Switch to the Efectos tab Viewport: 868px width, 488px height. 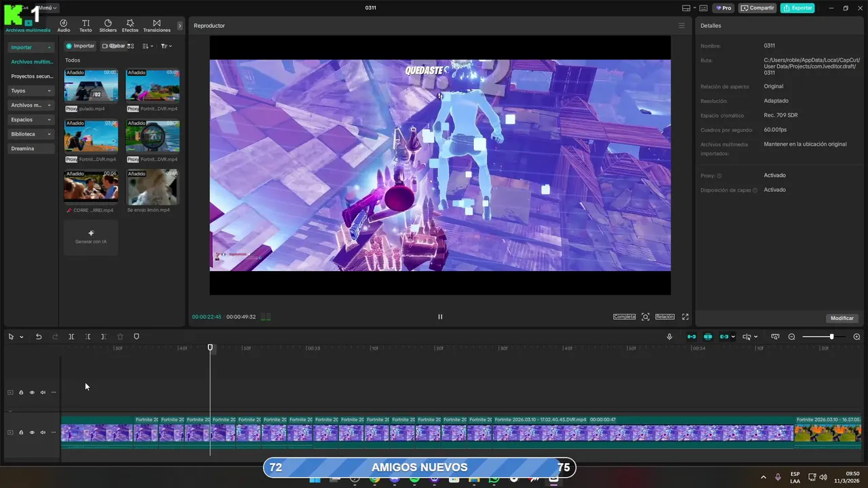(130, 26)
